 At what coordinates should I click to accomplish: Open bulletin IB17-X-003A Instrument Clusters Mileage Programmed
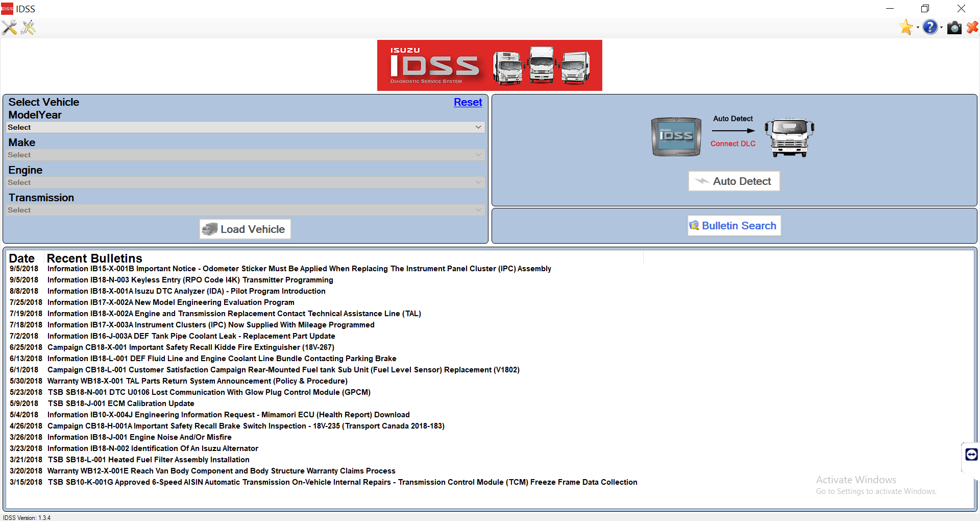211,325
